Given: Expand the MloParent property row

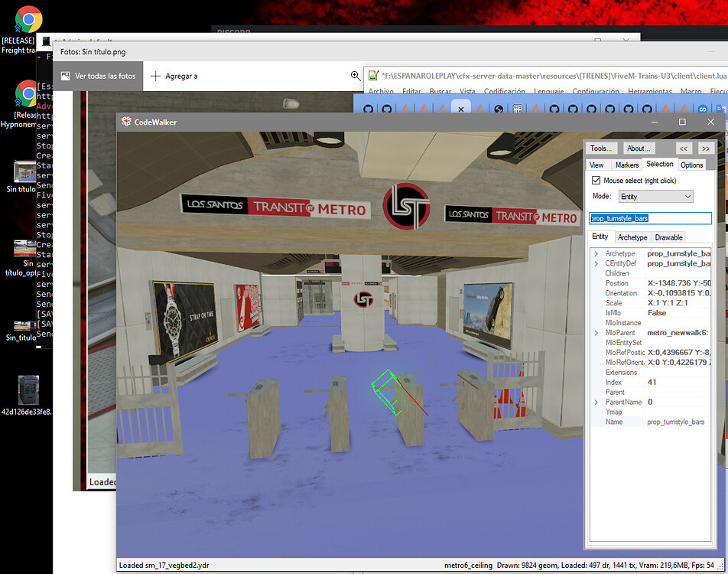Looking at the screenshot, I should (596, 333).
